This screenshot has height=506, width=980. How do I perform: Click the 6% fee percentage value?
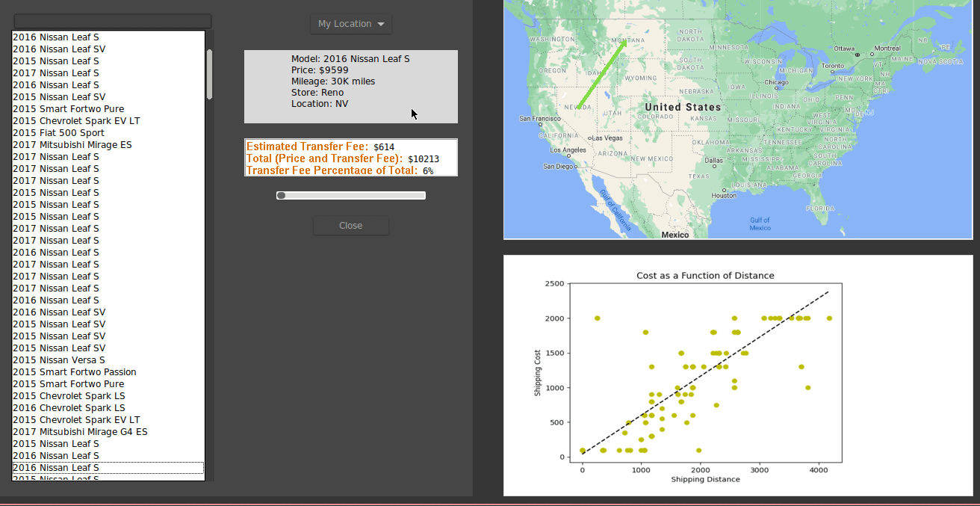coord(428,171)
